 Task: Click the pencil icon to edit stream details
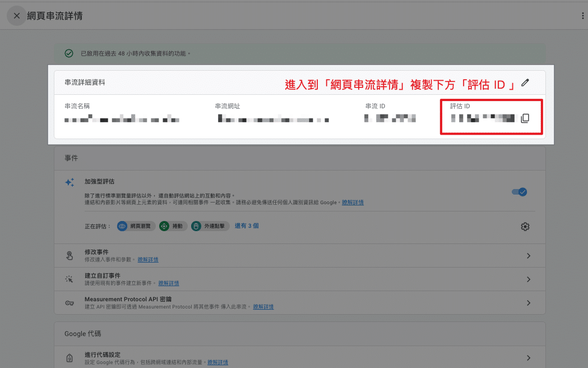[x=525, y=82]
